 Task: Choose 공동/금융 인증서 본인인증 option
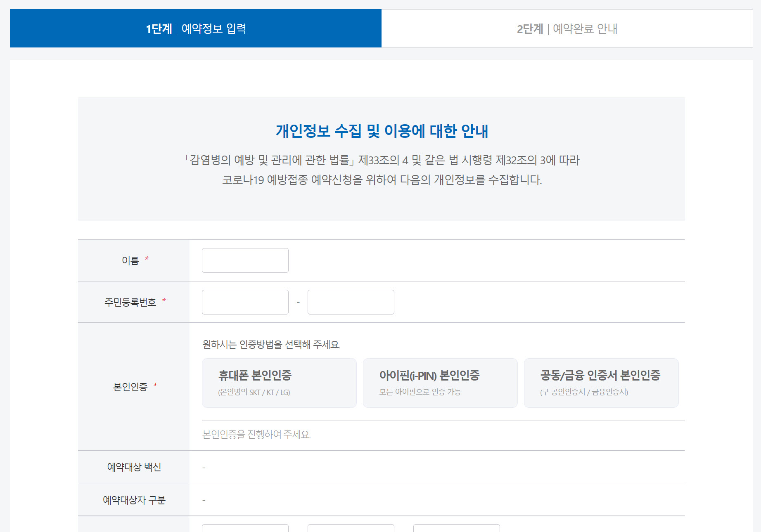tap(601, 383)
